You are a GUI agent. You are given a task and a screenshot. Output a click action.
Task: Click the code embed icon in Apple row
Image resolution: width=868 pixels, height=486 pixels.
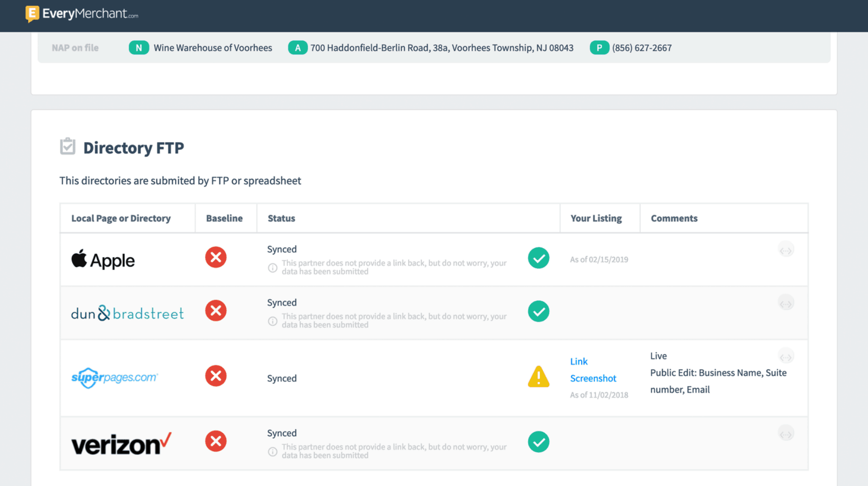click(786, 250)
